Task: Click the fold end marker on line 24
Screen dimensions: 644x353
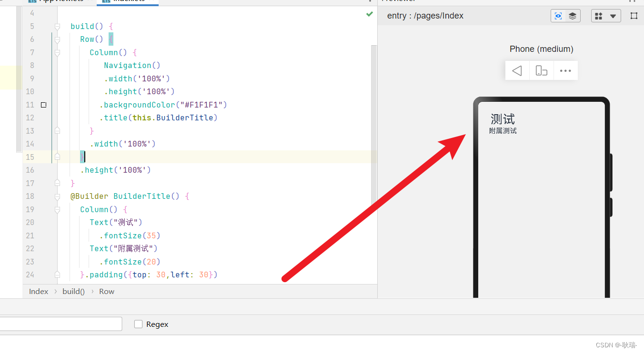Action: point(57,275)
